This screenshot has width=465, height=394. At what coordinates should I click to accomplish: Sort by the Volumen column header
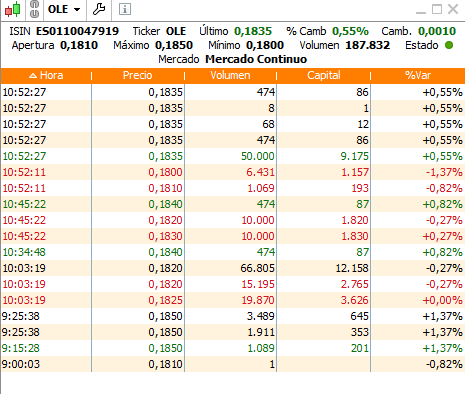pyautogui.click(x=230, y=75)
